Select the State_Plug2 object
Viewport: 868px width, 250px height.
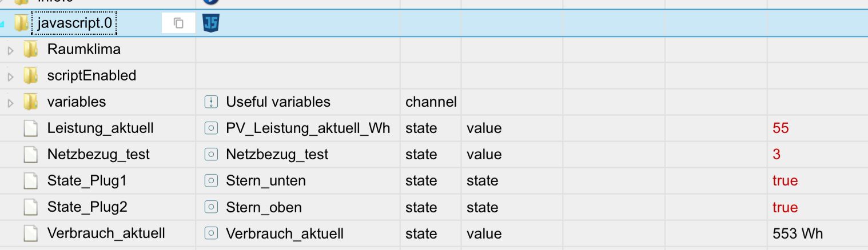click(87, 207)
